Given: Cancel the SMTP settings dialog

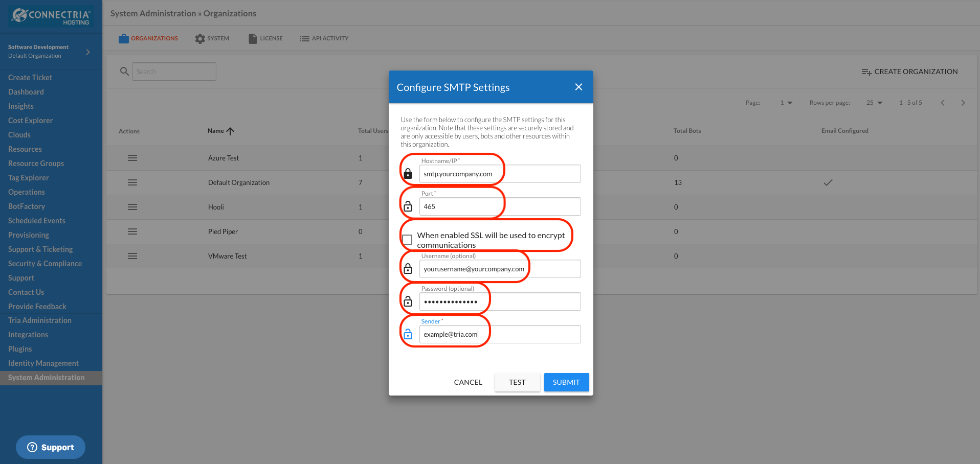Looking at the screenshot, I should (x=468, y=382).
